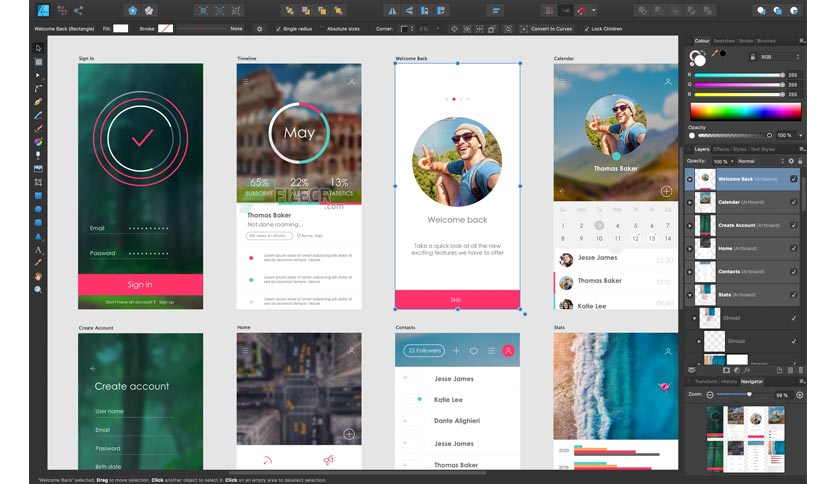Open the History panel tab
836x484 pixels.
[729, 381]
